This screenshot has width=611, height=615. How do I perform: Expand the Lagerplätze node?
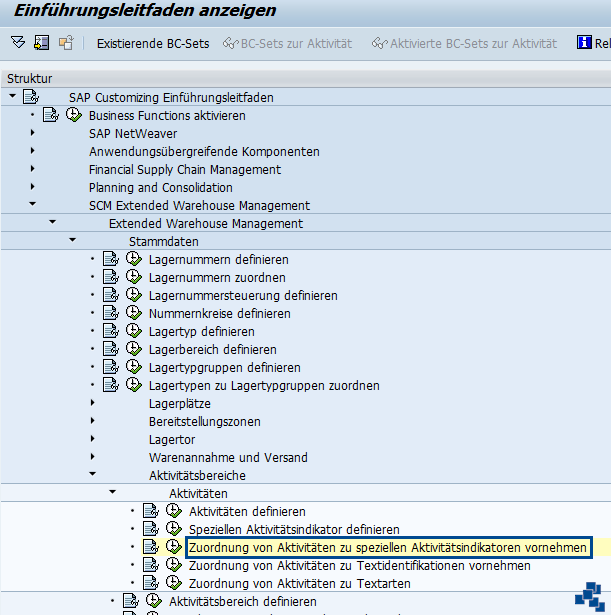tap(92, 404)
